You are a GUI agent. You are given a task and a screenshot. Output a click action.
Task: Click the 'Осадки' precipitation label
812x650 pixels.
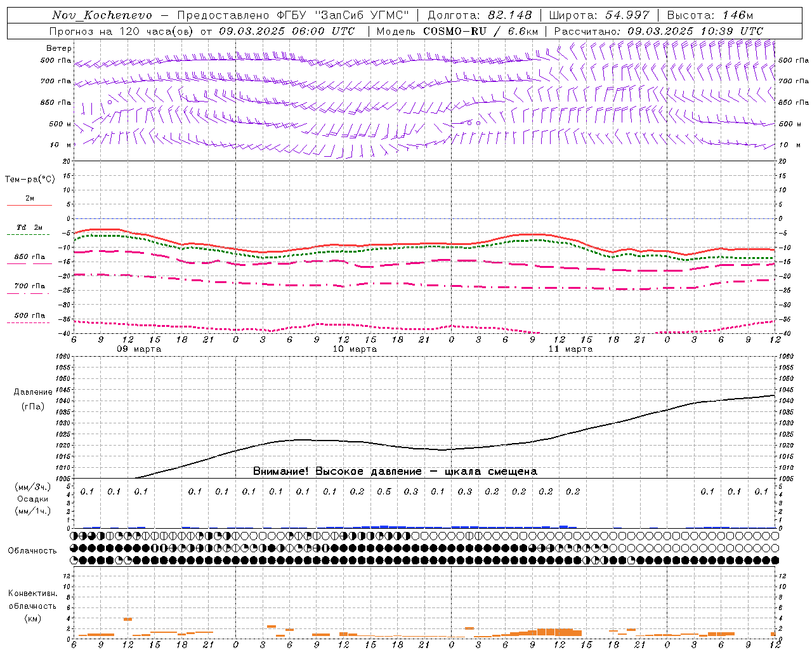(x=32, y=499)
